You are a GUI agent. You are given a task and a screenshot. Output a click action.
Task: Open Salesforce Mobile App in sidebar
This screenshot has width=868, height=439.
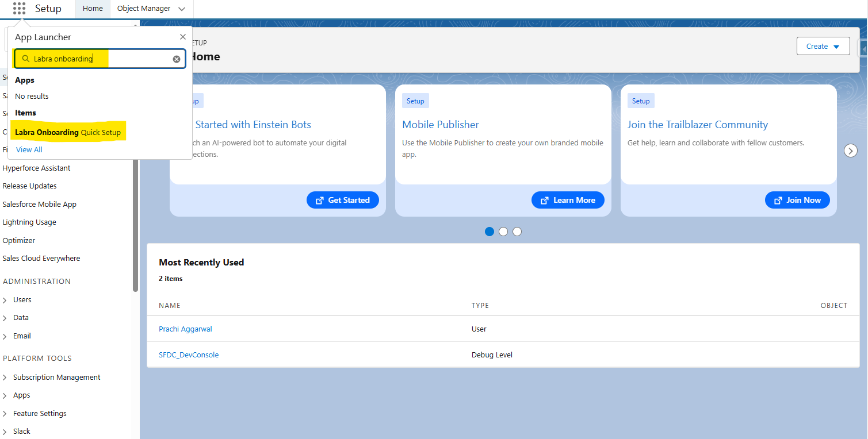click(x=39, y=205)
